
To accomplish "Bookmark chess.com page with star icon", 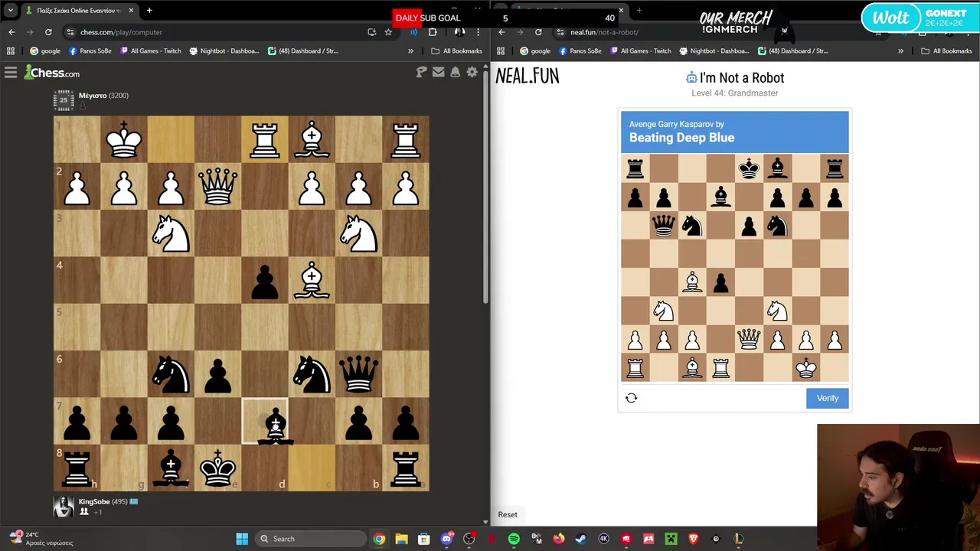I will [x=388, y=32].
